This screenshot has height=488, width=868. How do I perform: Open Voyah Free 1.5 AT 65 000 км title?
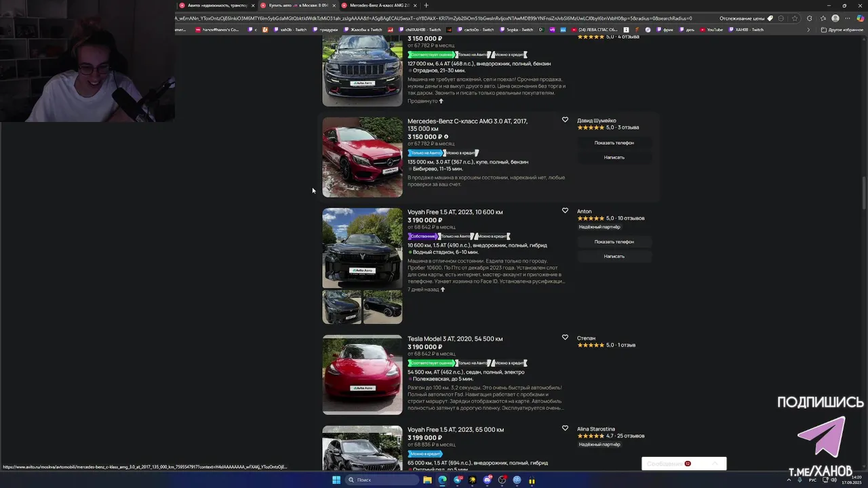point(456,430)
